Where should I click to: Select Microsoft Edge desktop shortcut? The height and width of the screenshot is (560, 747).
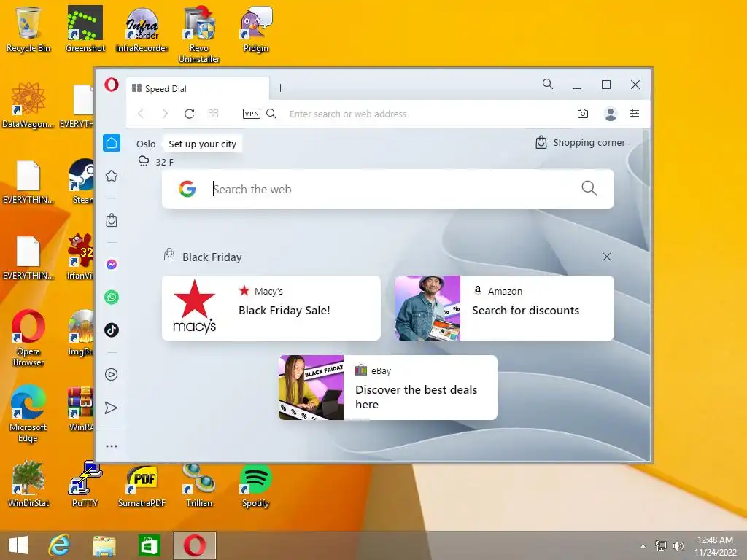coord(28,414)
